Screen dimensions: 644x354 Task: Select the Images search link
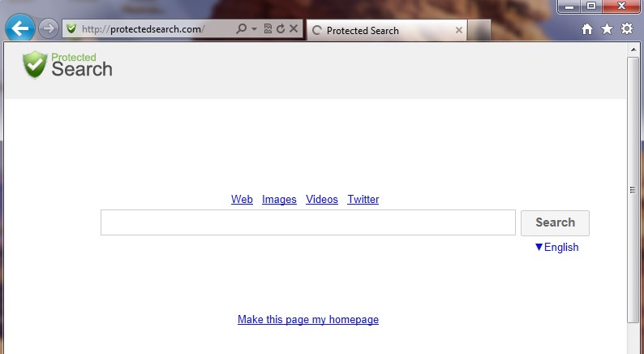[279, 200]
